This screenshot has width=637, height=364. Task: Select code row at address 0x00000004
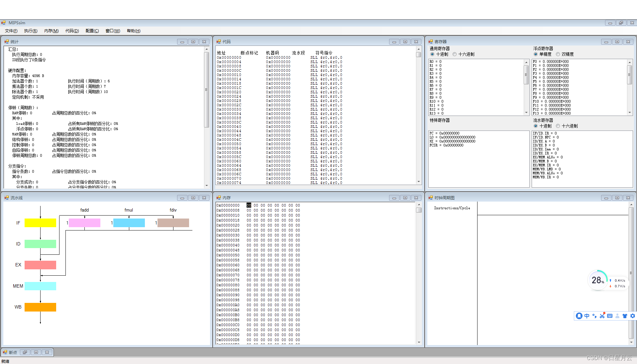(279, 62)
